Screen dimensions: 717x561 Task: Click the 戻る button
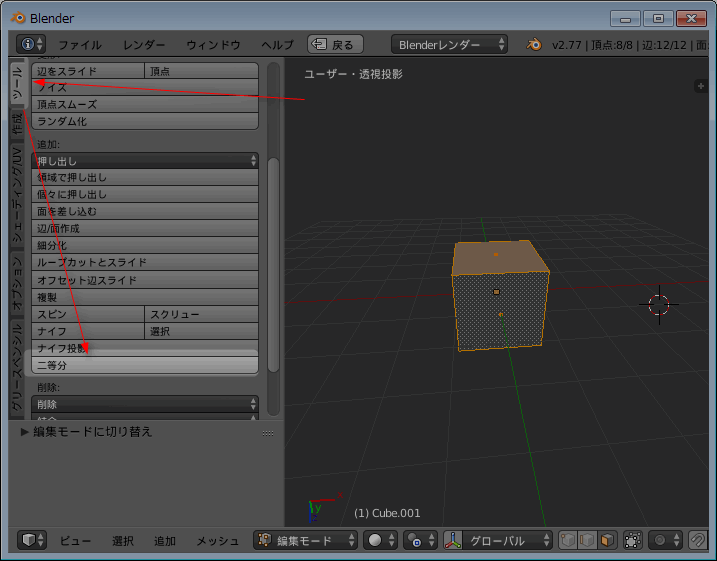click(336, 44)
